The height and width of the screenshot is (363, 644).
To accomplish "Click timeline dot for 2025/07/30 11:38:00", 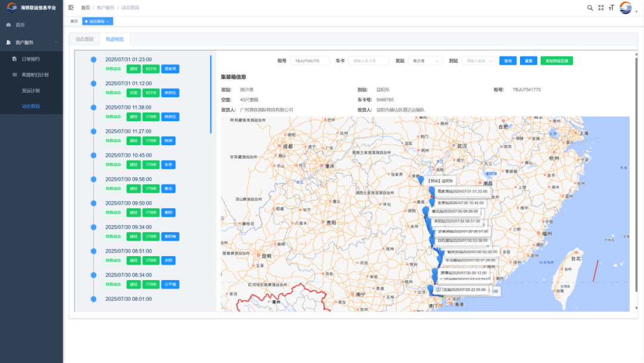I will 94,107.
